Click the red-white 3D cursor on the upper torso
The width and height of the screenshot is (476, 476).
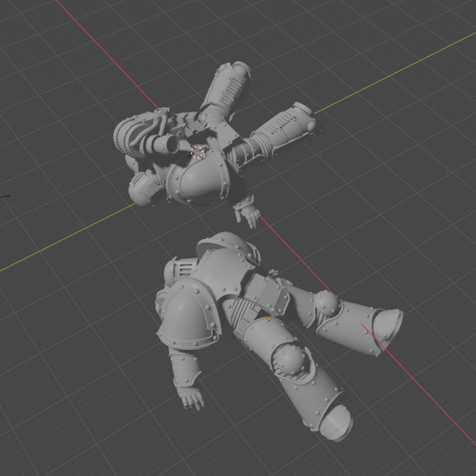pos(197,152)
